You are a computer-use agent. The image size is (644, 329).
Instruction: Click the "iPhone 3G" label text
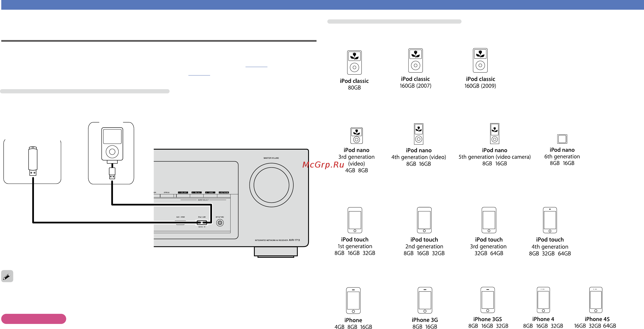pos(425,320)
